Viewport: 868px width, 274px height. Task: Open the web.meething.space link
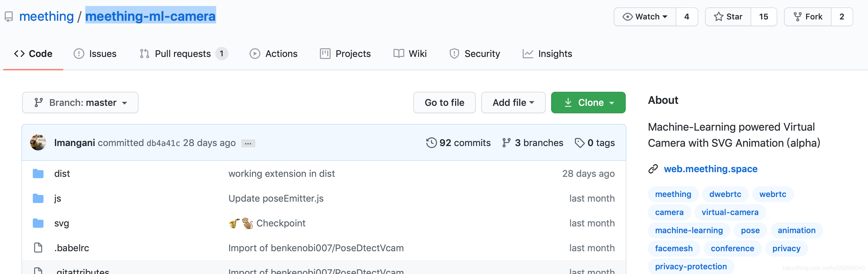(x=711, y=169)
